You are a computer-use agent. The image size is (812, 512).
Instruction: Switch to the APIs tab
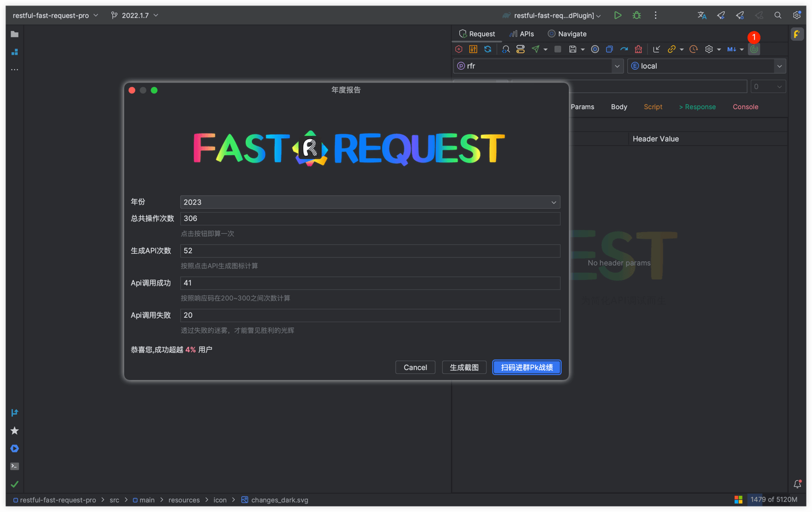[x=522, y=34]
